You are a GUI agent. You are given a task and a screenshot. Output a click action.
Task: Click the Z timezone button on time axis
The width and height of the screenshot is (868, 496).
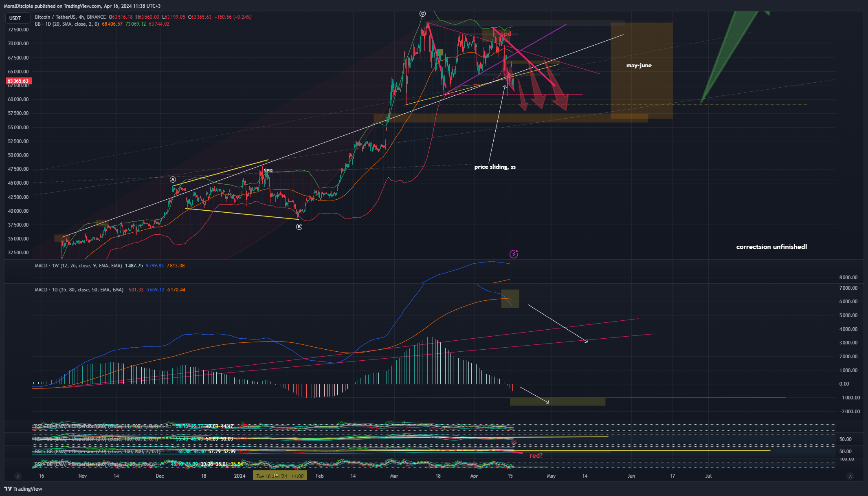pos(18,476)
